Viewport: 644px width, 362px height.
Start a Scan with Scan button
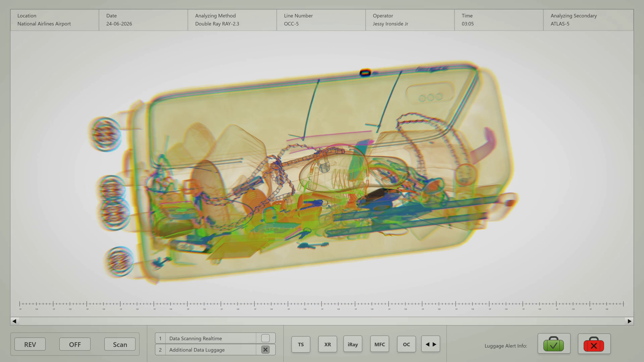pyautogui.click(x=120, y=344)
